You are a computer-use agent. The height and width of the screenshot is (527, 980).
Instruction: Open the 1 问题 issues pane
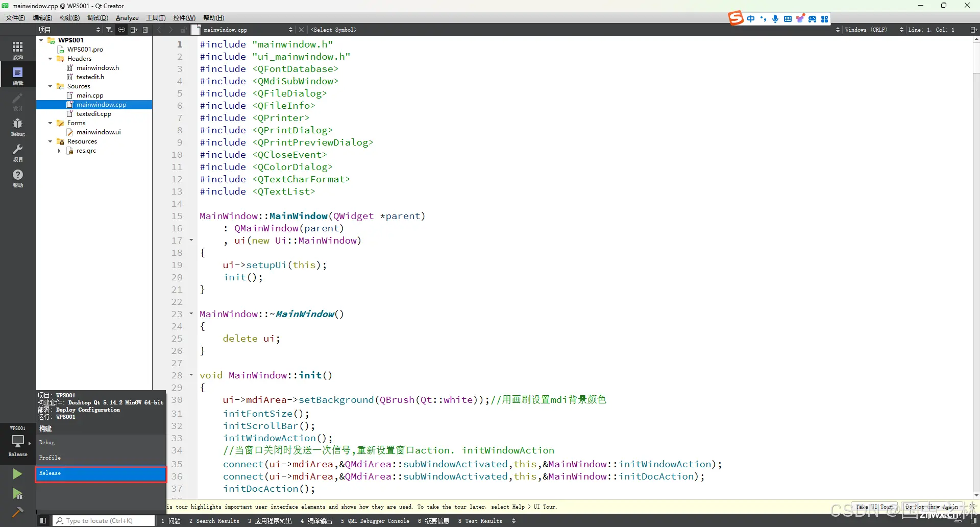click(171, 521)
